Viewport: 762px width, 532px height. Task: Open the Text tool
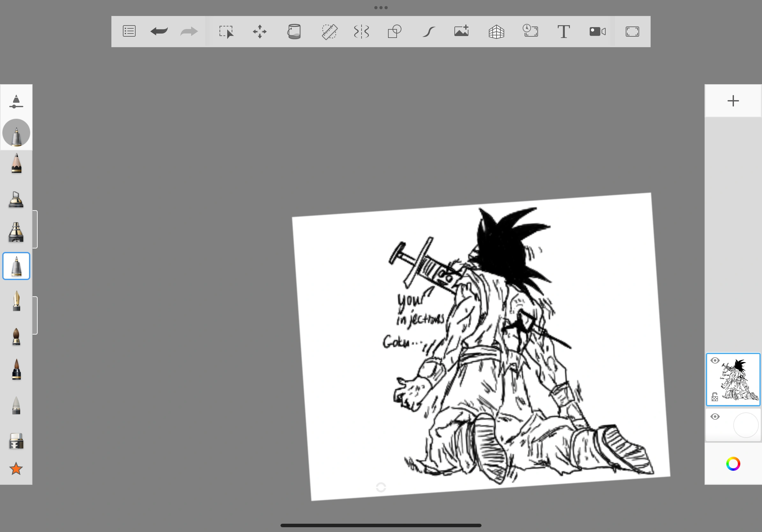coord(564,32)
